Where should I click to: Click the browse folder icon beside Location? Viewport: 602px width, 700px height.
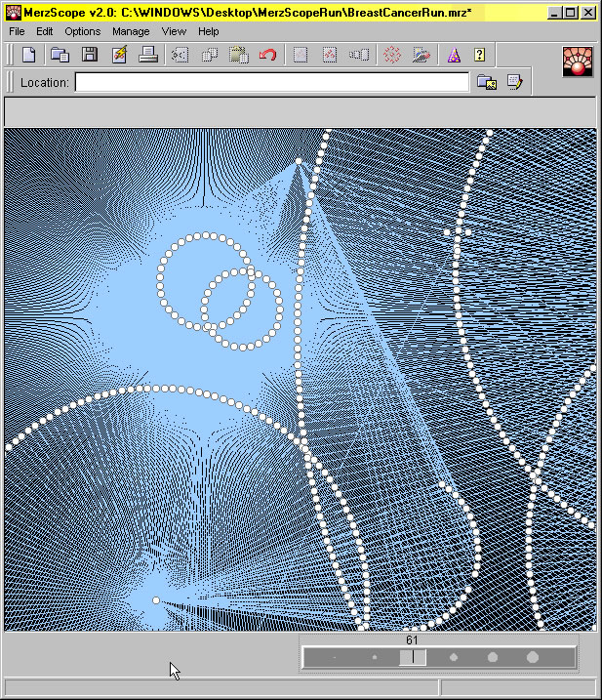click(x=486, y=83)
